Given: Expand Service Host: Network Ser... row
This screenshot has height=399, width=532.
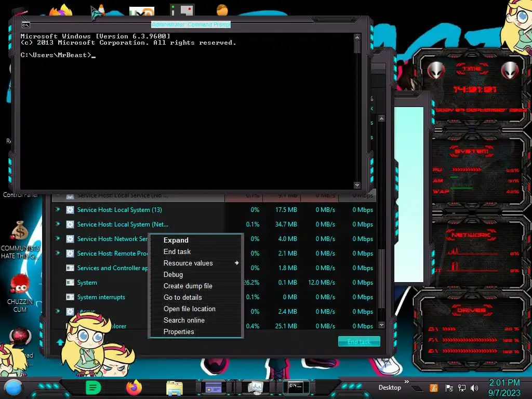Looking at the screenshot, I should click(x=58, y=238).
